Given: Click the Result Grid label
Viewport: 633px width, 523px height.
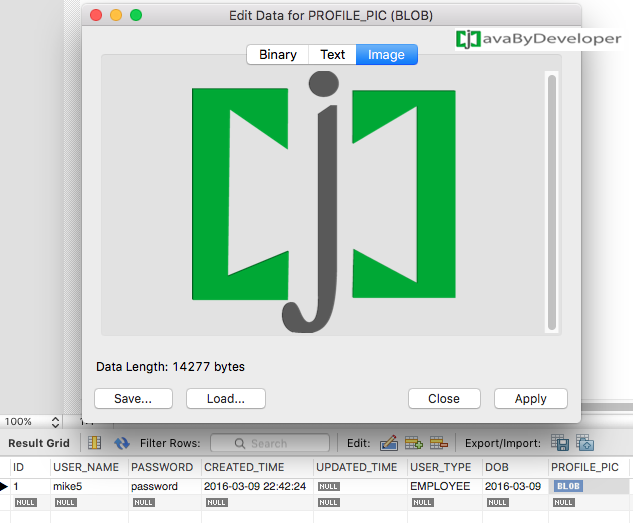Looking at the screenshot, I should click(x=39, y=443).
